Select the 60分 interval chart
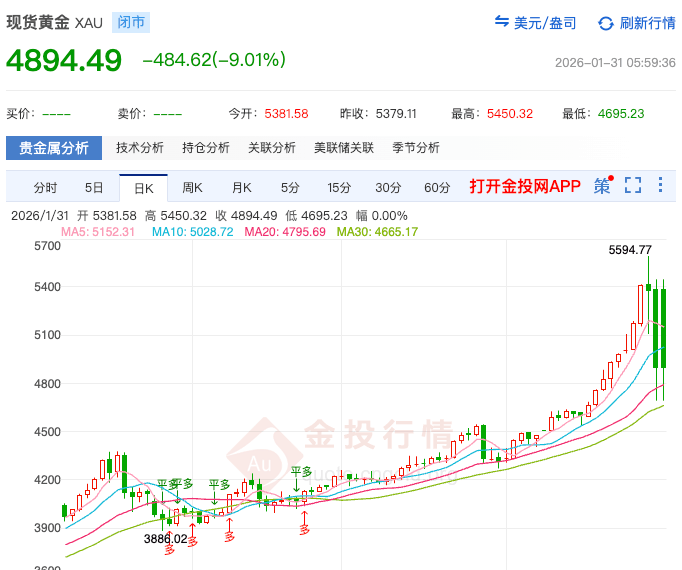 pyautogui.click(x=437, y=188)
